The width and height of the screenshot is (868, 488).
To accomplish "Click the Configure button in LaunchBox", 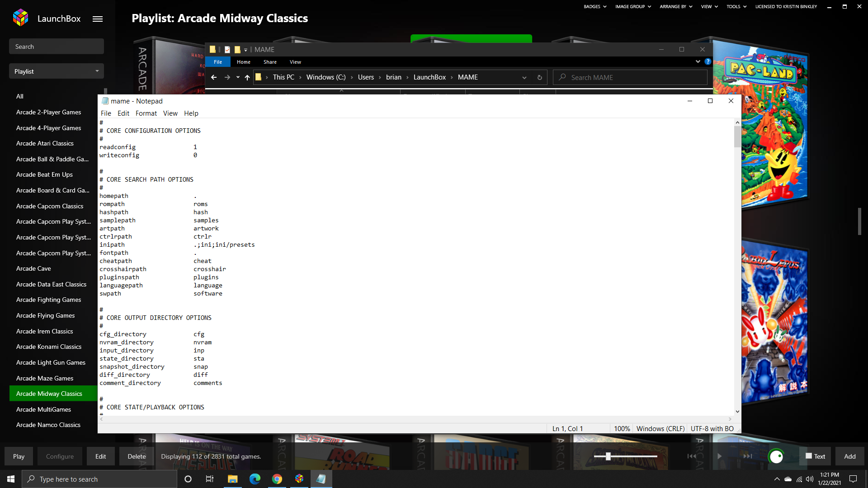I will [60, 456].
